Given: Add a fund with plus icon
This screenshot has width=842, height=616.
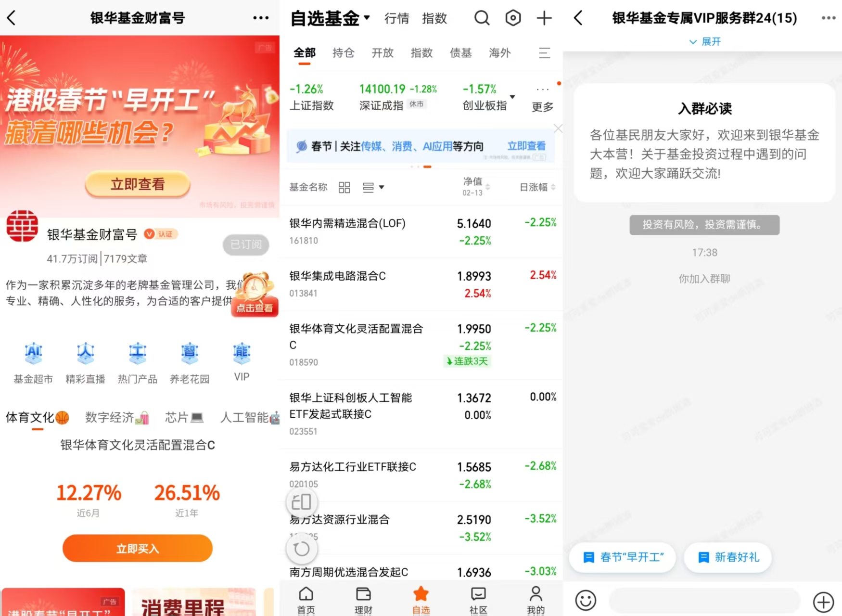Looking at the screenshot, I should pos(544,18).
